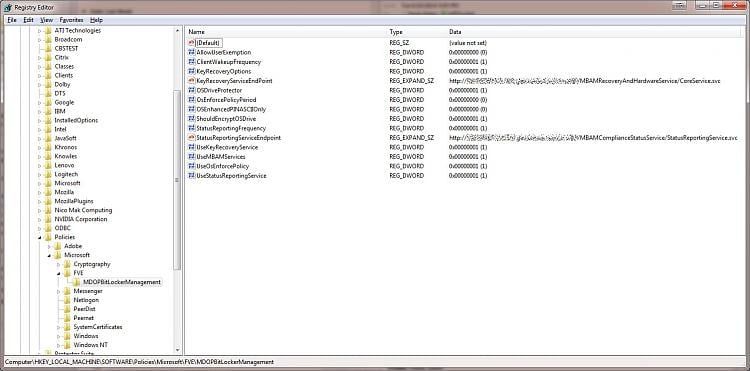Click the OsEnforcePolicyPeriod DWORD value icon
This screenshot has width=750, height=371.
tap(192, 100)
